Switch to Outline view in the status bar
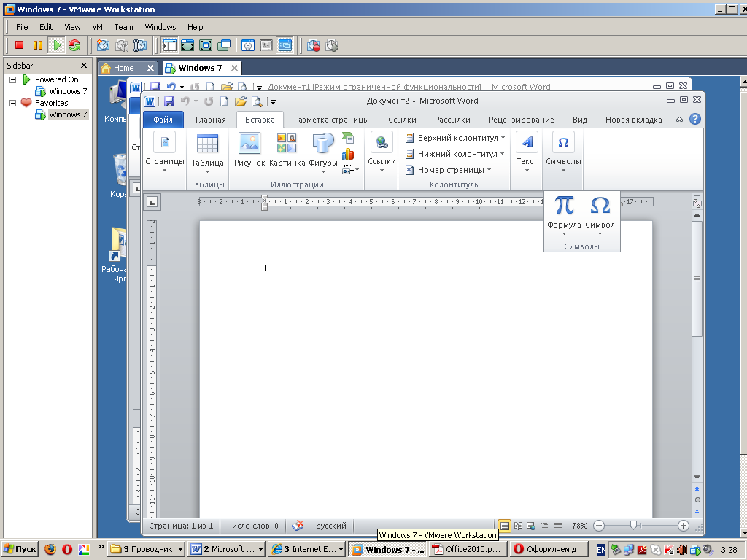 (544, 526)
